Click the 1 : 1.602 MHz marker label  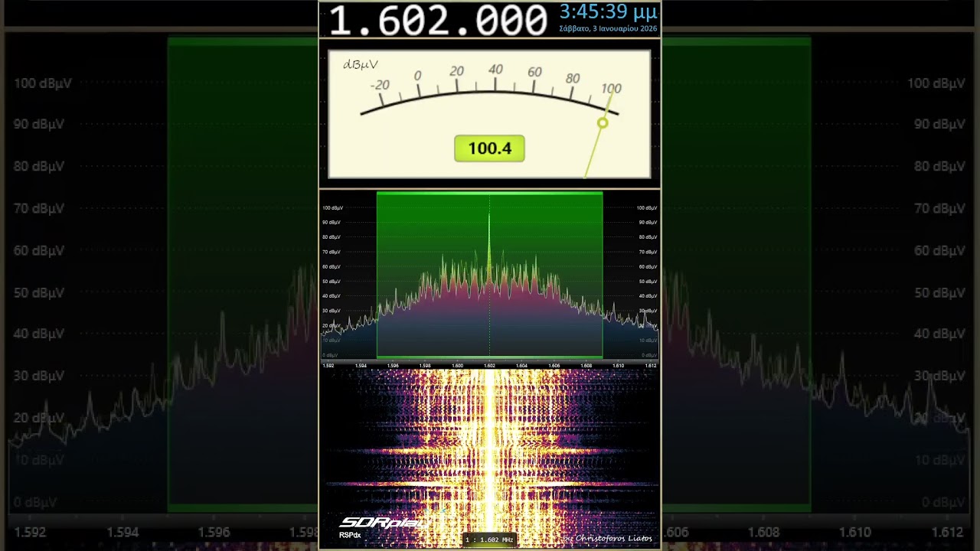pyautogui.click(x=489, y=540)
